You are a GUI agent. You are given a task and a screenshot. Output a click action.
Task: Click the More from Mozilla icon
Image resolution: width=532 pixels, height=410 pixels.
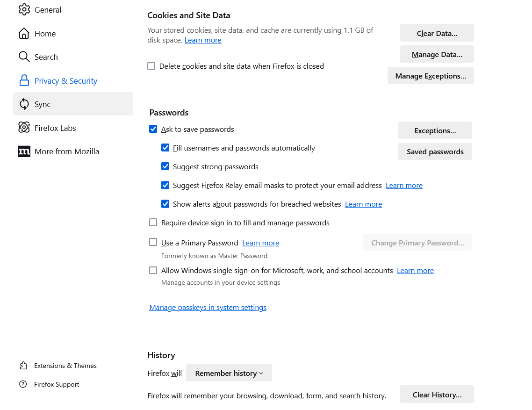tap(24, 151)
